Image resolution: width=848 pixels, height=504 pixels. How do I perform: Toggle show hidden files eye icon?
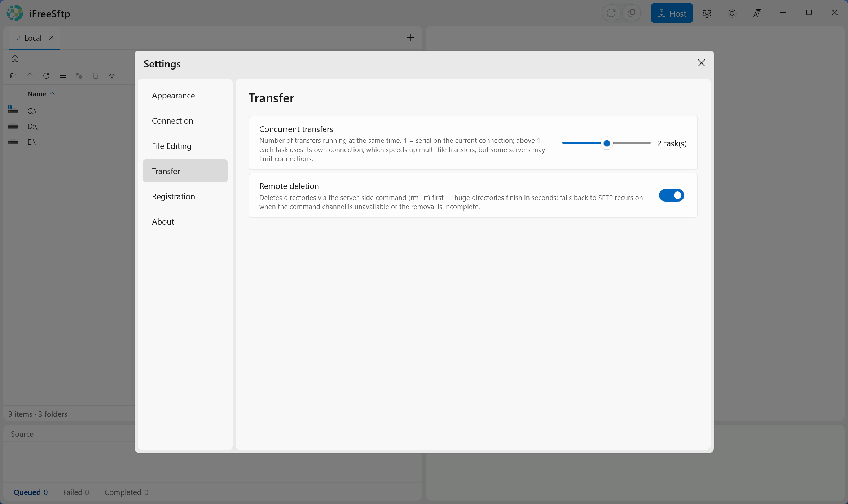tap(112, 76)
